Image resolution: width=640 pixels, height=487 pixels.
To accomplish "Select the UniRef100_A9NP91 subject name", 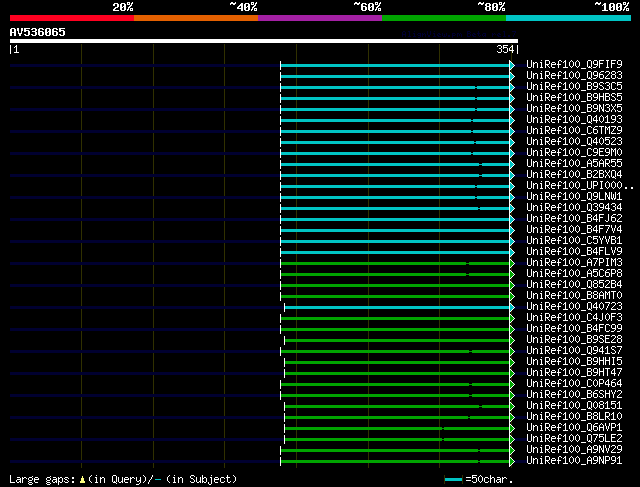I will point(574,461).
